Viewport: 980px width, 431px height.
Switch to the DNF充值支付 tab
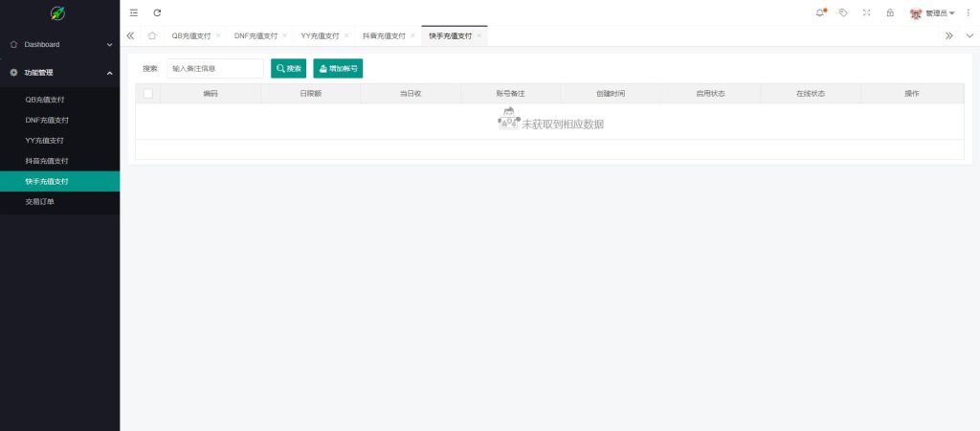[x=256, y=35]
